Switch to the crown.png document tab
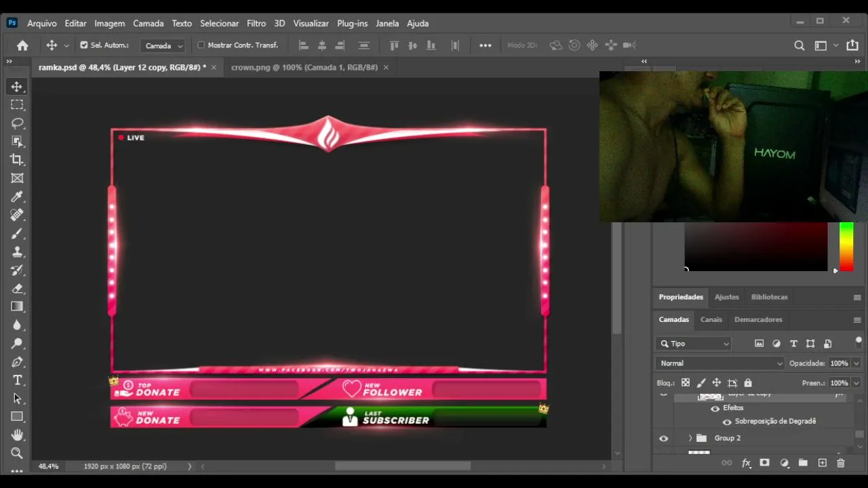The height and width of the screenshot is (488, 868). 304,67
